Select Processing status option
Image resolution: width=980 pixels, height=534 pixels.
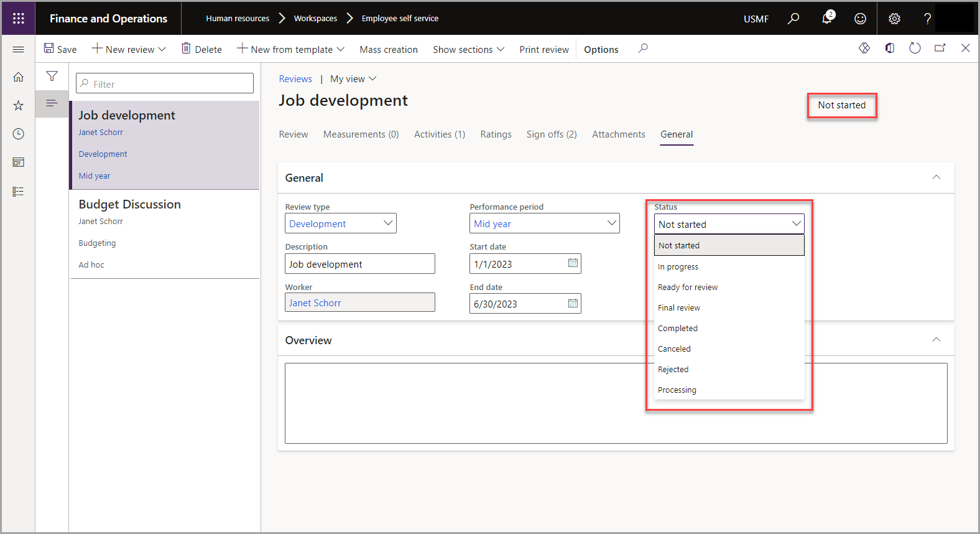point(729,390)
